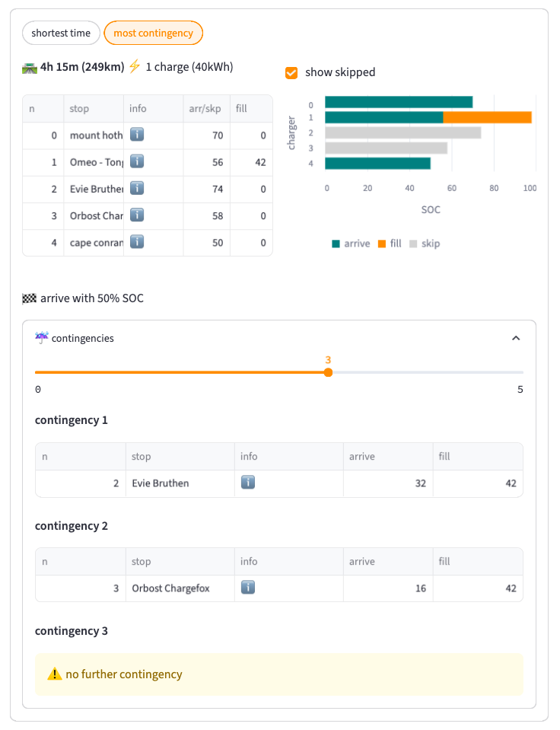Click info icon for Omeo stop
Image resolution: width=560 pixels, height=730 pixels.
(x=138, y=161)
